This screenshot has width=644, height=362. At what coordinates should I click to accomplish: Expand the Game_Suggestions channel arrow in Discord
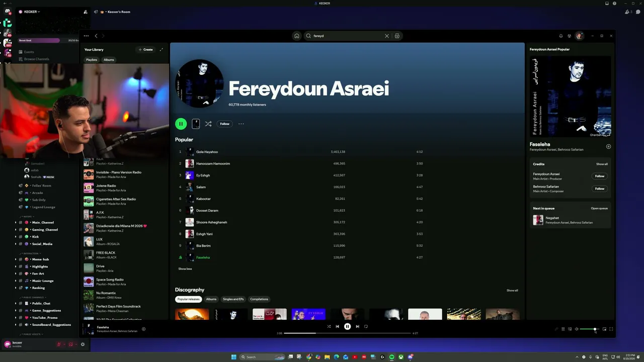pyautogui.click(x=16, y=311)
